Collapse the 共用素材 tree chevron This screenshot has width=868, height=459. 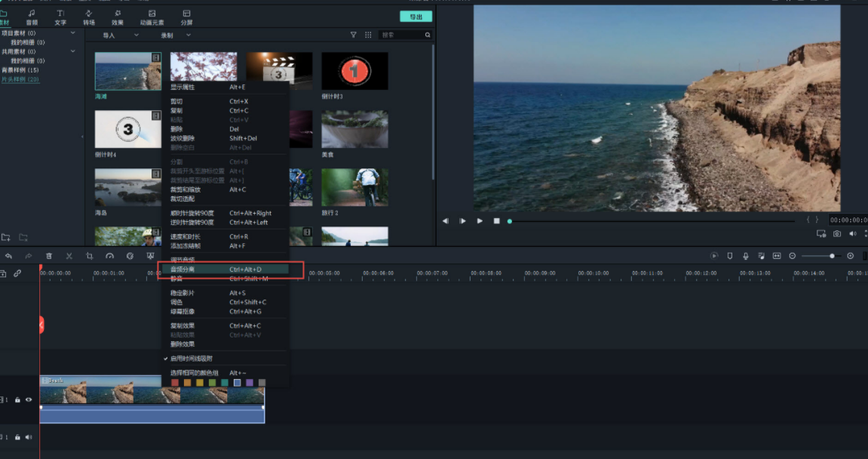coord(72,51)
